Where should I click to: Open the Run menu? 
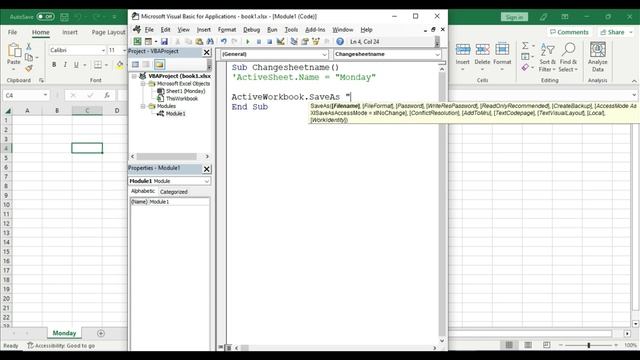(272, 30)
